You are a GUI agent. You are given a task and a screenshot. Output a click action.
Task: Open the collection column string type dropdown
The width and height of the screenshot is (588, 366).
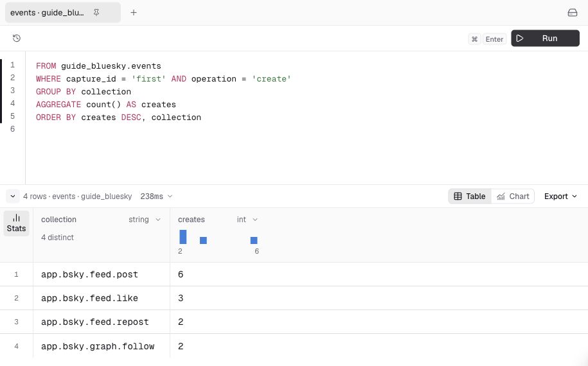(145, 220)
